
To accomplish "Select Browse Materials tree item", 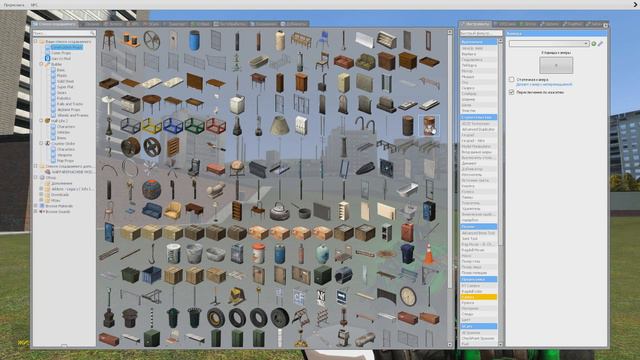I will click(x=59, y=206).
